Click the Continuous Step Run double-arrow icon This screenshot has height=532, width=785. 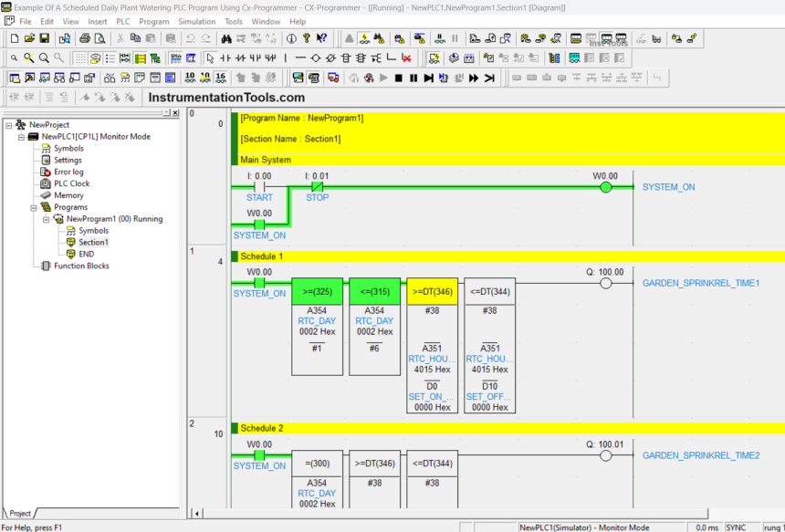(474, 78)
